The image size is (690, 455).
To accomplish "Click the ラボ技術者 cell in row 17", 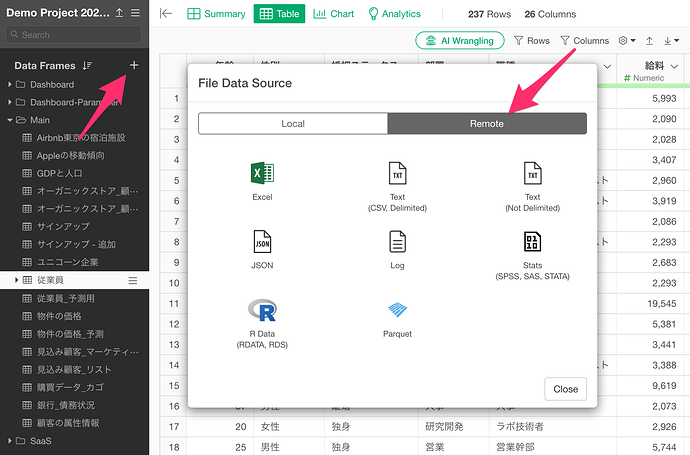I will [x=552, y=426].
